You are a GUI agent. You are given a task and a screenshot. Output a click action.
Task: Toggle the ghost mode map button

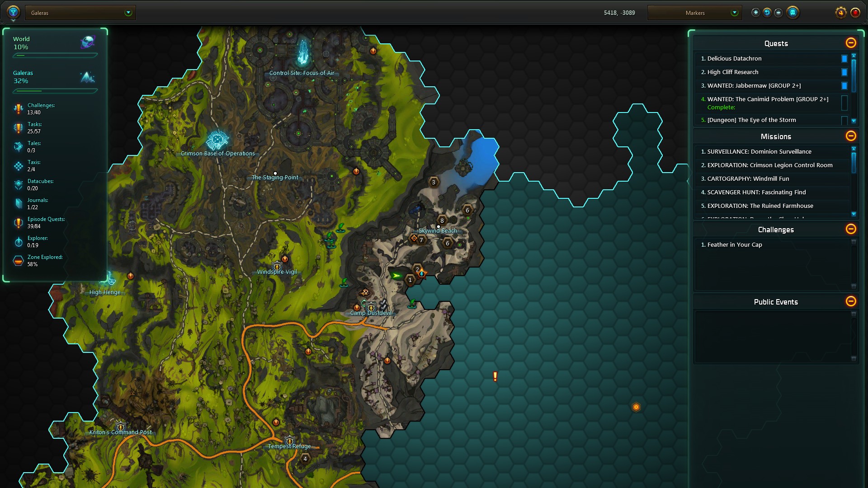coord(793,13)
